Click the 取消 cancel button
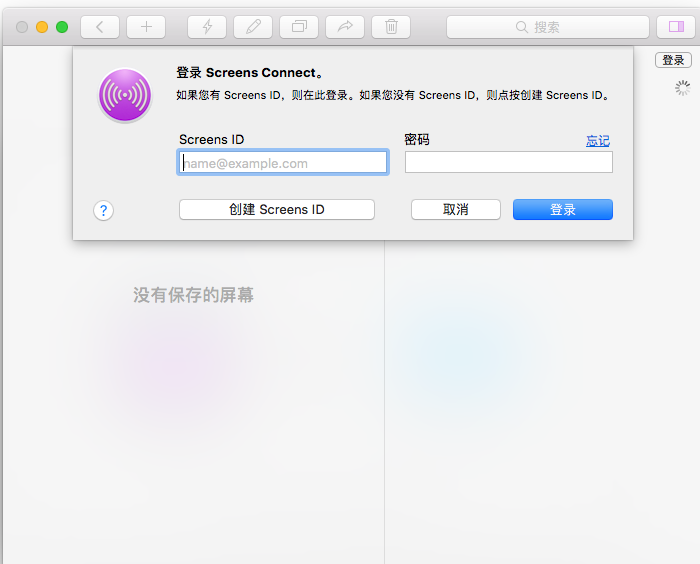 click(x=456, y=209)
